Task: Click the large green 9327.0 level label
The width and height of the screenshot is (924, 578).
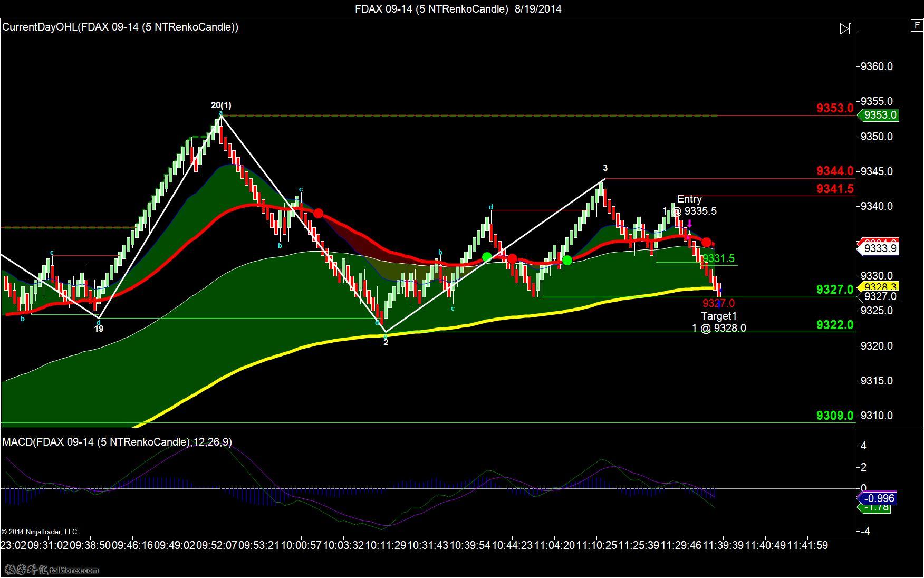Action: click(835, 290)
